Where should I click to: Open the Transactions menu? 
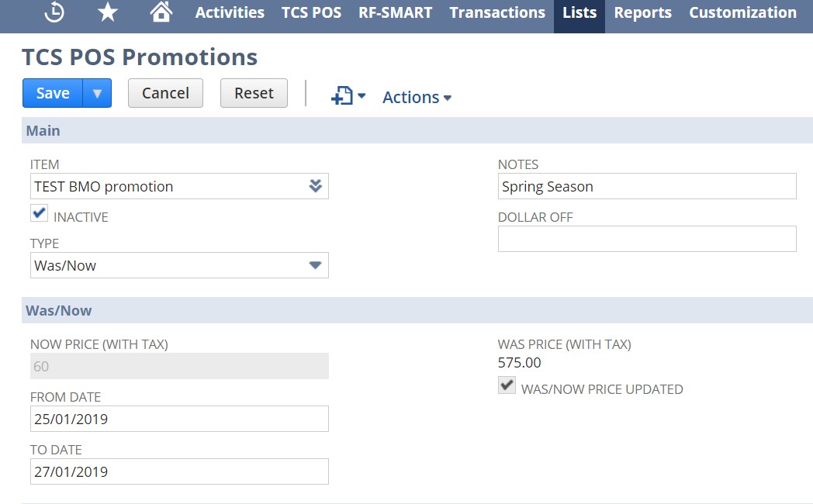[496, 12]
